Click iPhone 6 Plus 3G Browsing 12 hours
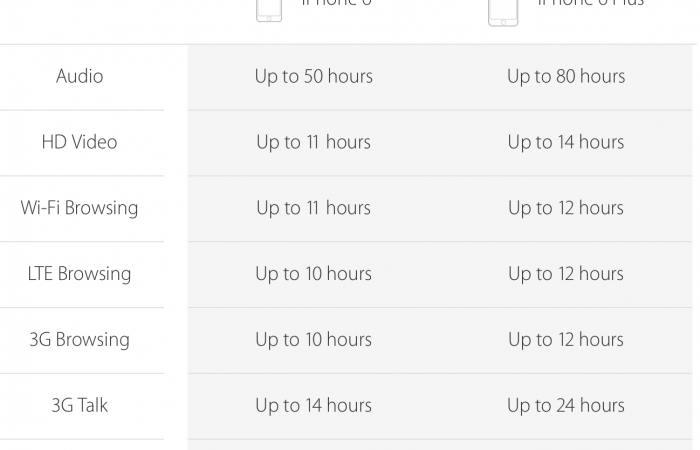 click(x=566, y=340)
